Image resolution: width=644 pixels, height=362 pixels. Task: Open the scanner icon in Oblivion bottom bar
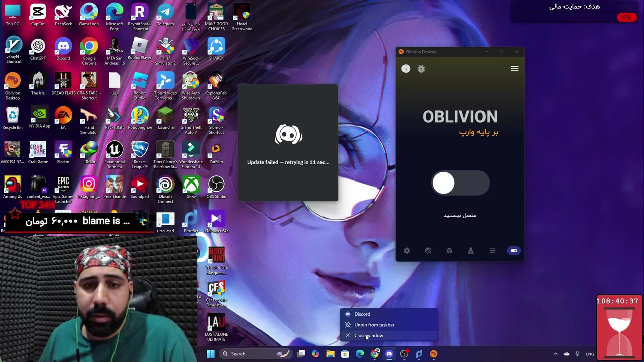[x=428, y=251]
